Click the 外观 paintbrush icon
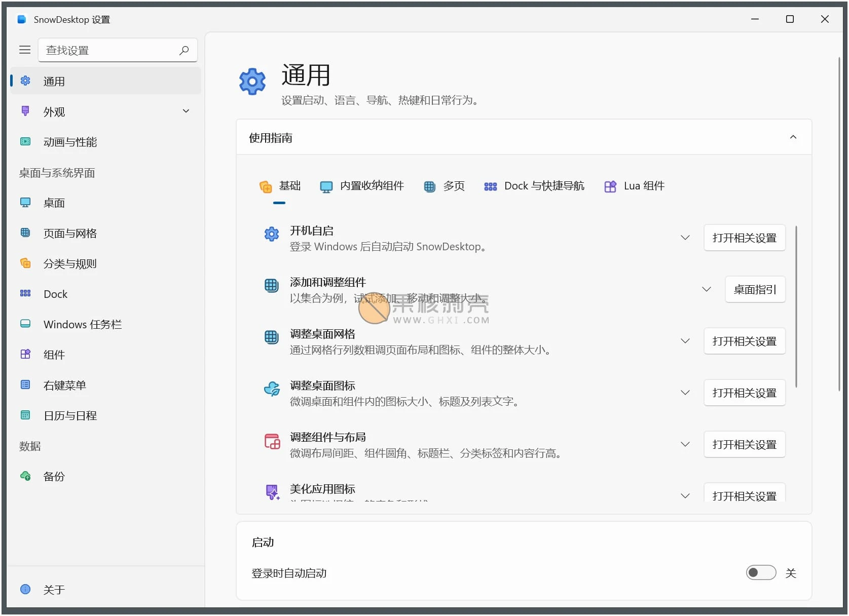This screenshot has height=616, width=849. coord(25,111)
